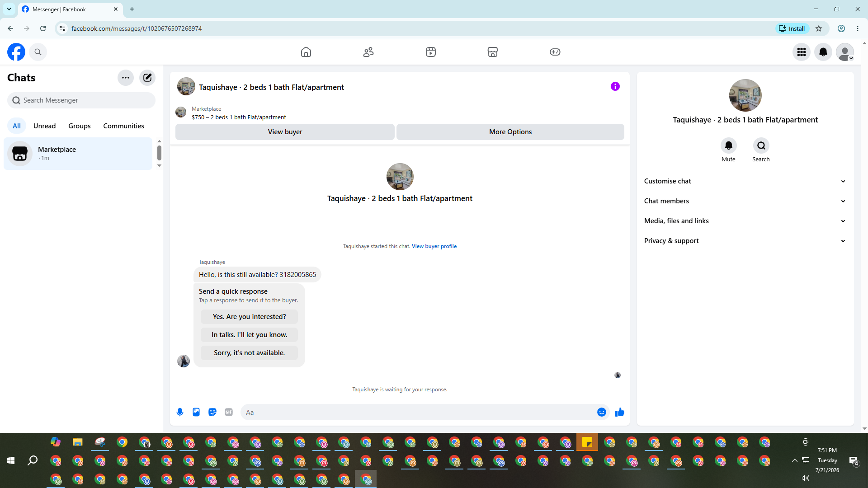The height and width of the screenshot is (488, 868).
Task: Open Sticky Notes from the taskbar
Action: [x=587, y=442]
